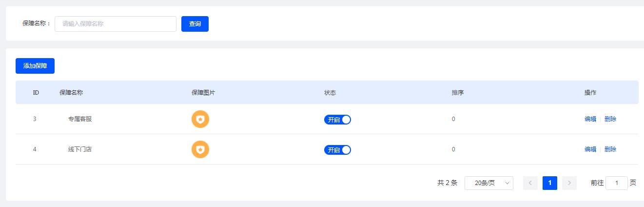Click the 状态 column header
The image size is (644, 207).
[330, 93]
